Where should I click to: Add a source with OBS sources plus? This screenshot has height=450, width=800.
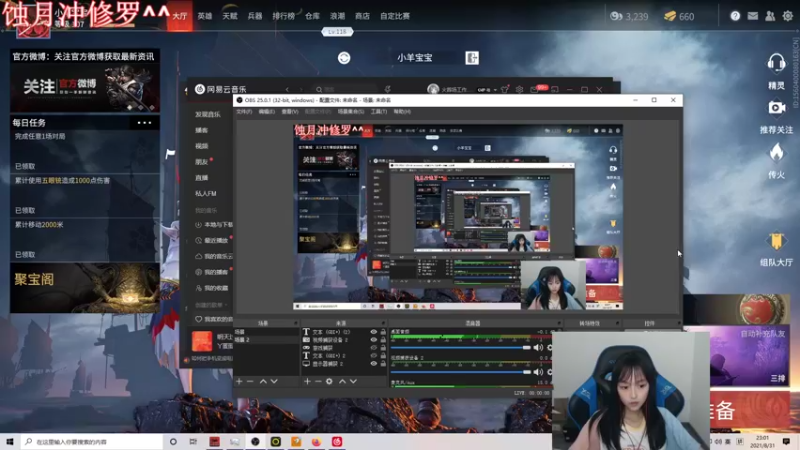coord(307,381)
